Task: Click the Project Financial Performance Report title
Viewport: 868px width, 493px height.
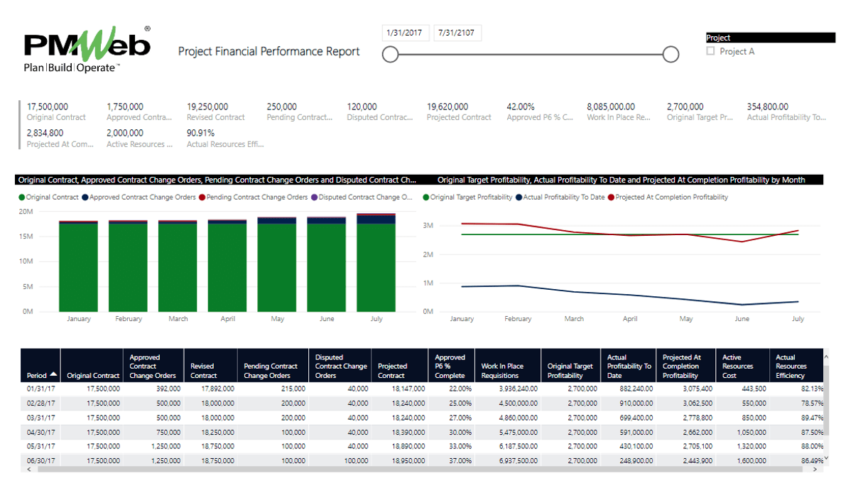Action: [268, 51]
